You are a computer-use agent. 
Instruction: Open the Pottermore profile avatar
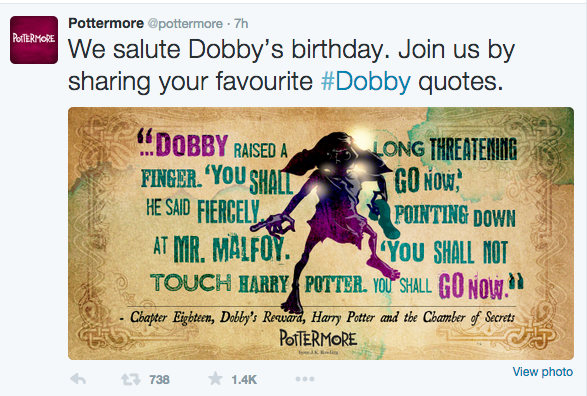pyautogui.click(x=34, y=40)
